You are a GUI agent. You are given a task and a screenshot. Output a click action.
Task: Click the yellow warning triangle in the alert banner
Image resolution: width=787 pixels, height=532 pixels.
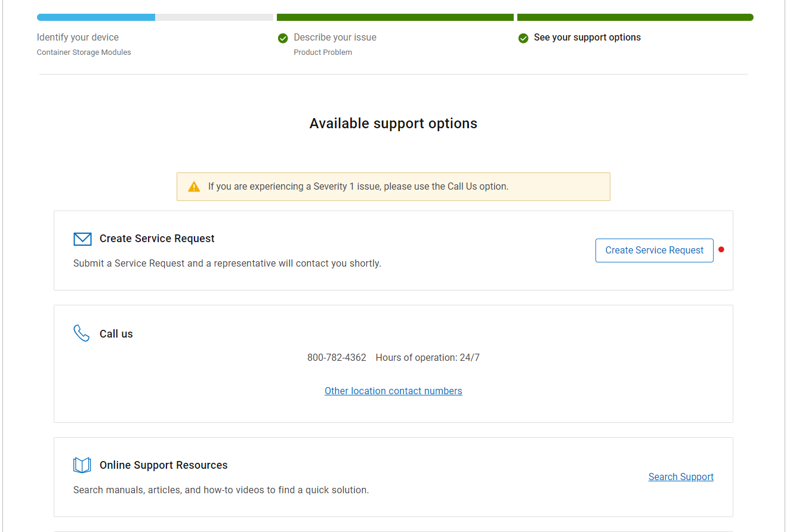coord(193,186)
